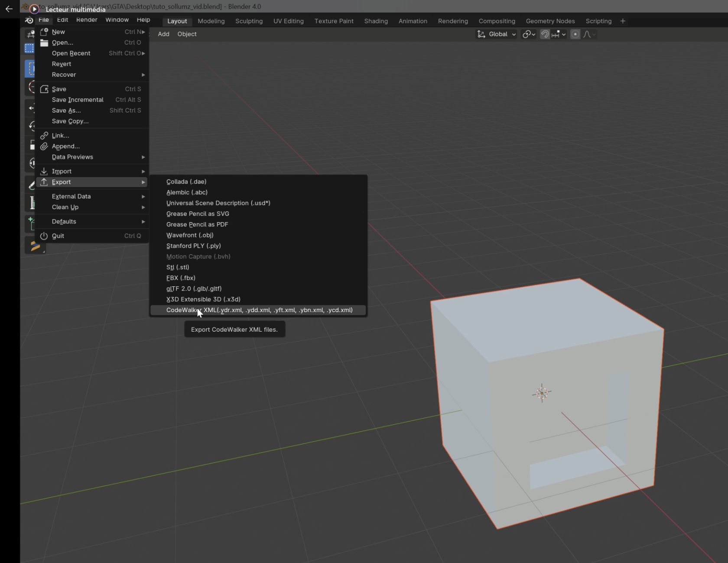Select FBX (.fbx) export format
Screen dimensions: 728x563
pos(181,278)
